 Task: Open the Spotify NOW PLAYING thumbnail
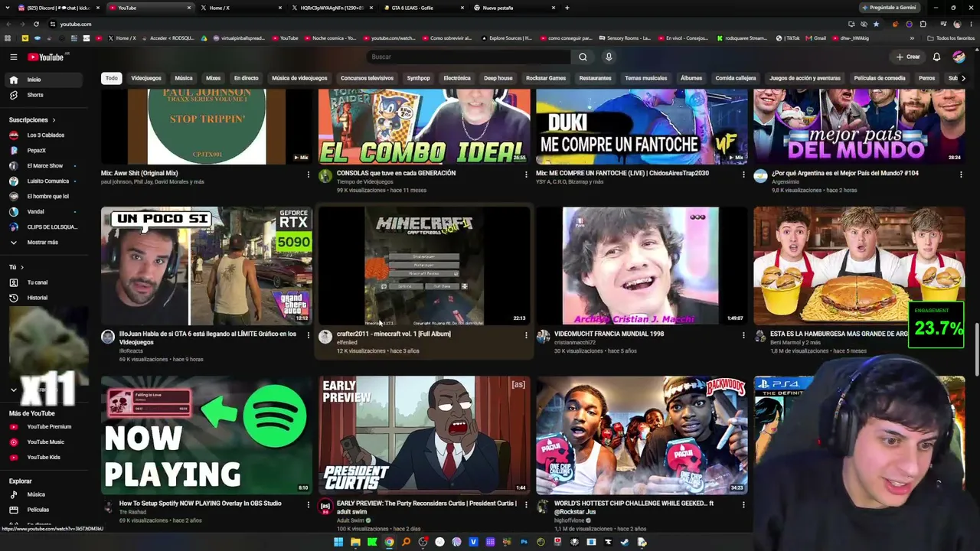coord(207,435)
